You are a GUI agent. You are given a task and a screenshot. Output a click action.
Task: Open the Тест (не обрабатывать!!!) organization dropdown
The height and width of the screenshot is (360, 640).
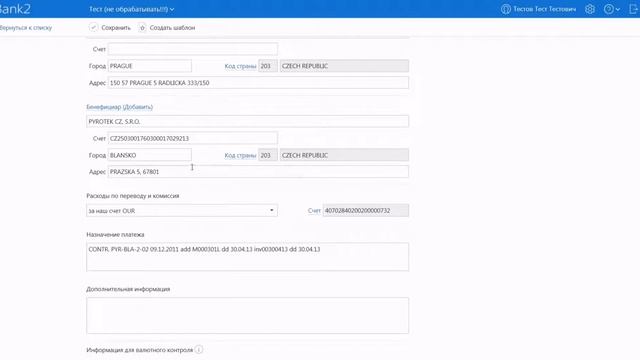point(132,9)
